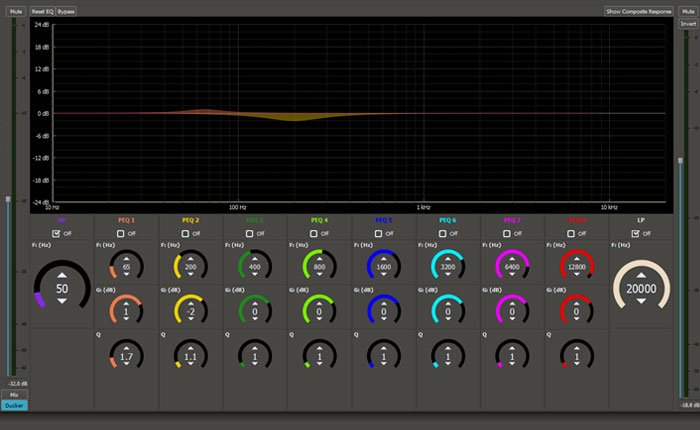Screen dimensions: 700x430
Task: Toggle the PEQ 2 Off checkbox
Action: (185, 234)
